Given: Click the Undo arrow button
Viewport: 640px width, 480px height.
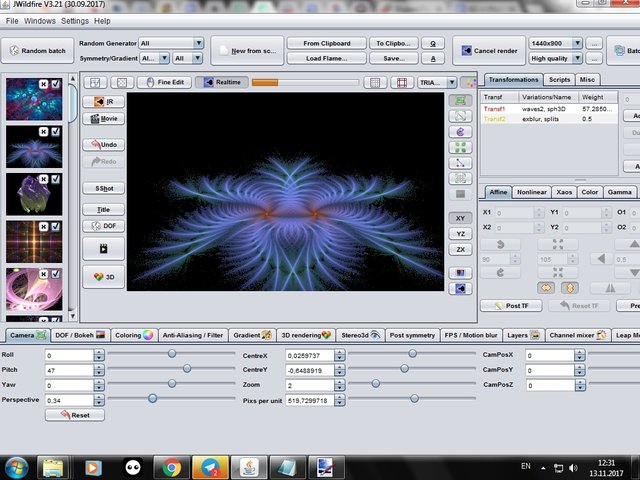Looking at the screenshot, I should point(104,145).
